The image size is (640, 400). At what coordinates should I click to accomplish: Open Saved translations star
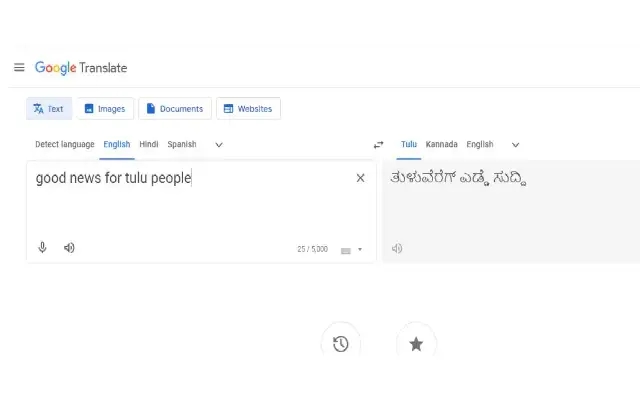[x=416, y=344]
